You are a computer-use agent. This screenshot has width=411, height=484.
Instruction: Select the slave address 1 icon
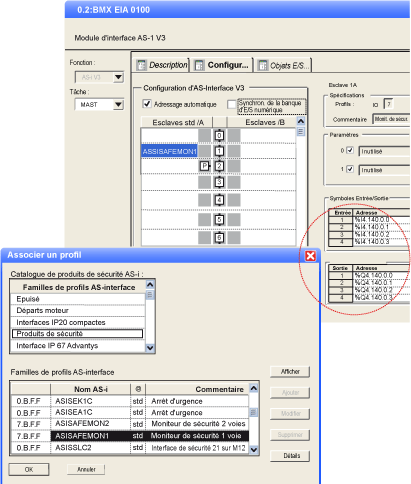219,151
